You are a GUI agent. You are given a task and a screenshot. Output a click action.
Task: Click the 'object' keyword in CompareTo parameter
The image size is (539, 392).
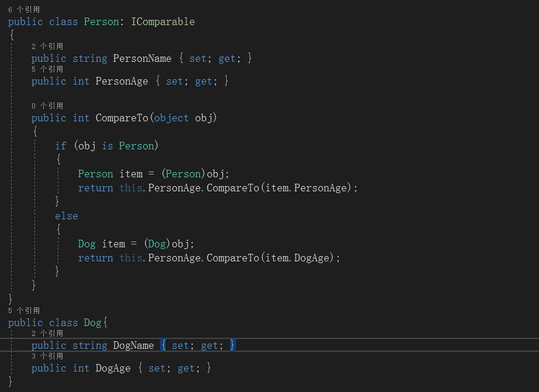(171, 118)
